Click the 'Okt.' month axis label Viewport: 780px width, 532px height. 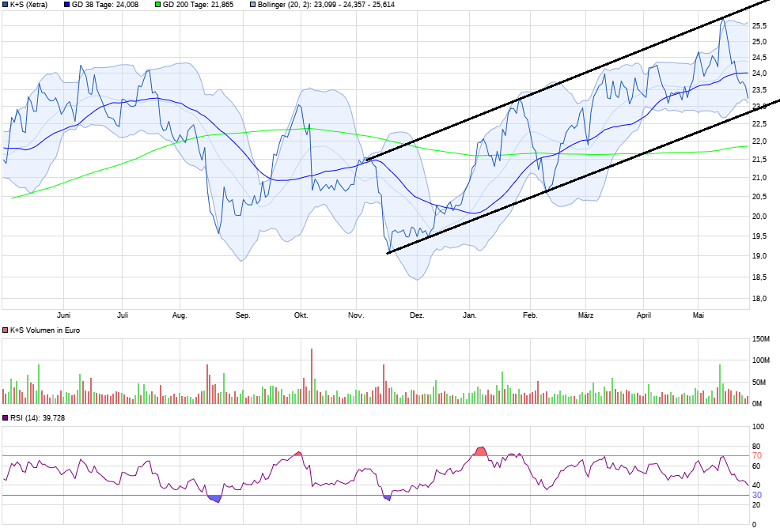point(301,315)
